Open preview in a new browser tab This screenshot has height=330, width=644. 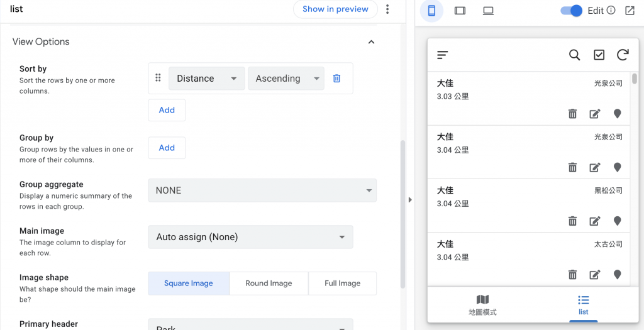tap(630, 11)
